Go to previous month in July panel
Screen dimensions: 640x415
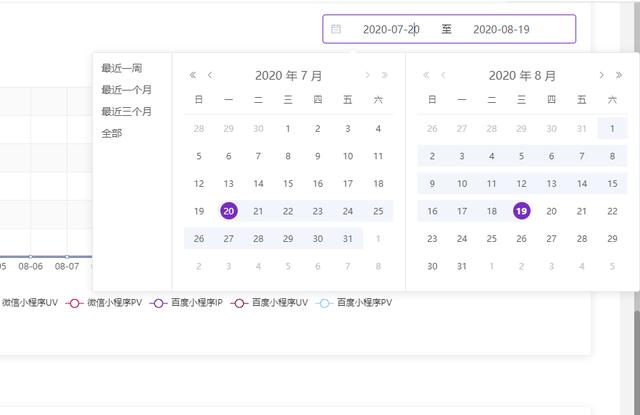point(210,75)
